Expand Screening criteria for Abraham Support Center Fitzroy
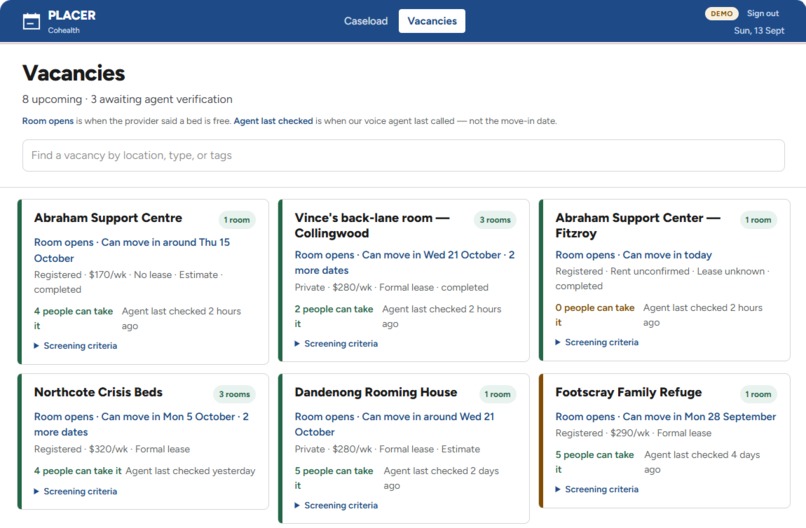The width and height of the screenshot is (806, 528). click(597, 342)
